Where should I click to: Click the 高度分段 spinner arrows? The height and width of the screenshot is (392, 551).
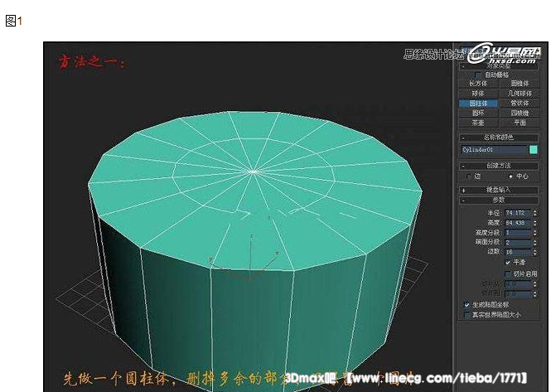click(534, 232)
